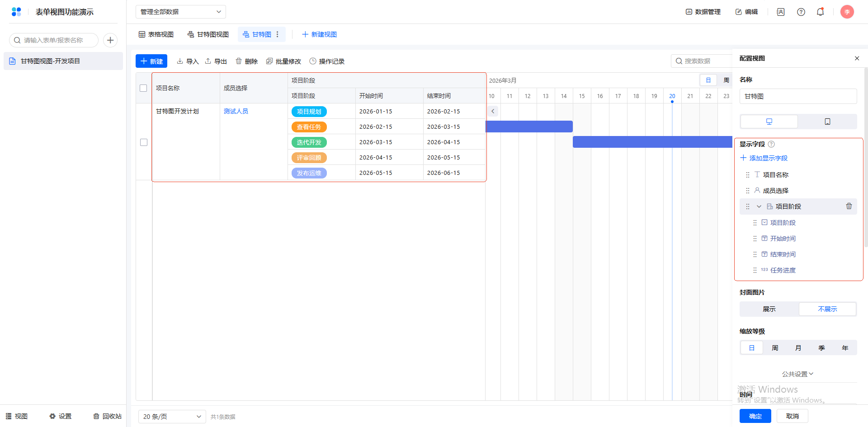Open the contacts icon in top bar

[x=780, y=12]
